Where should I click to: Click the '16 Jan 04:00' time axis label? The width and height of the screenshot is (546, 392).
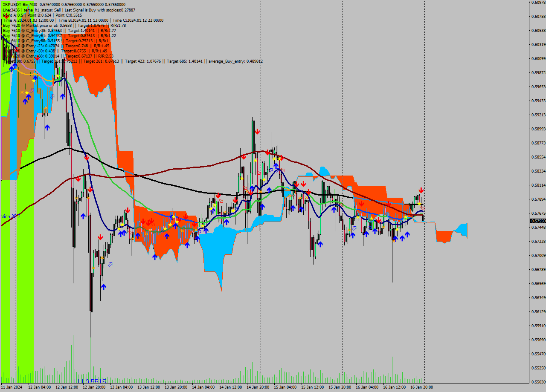tap(367, 387)
